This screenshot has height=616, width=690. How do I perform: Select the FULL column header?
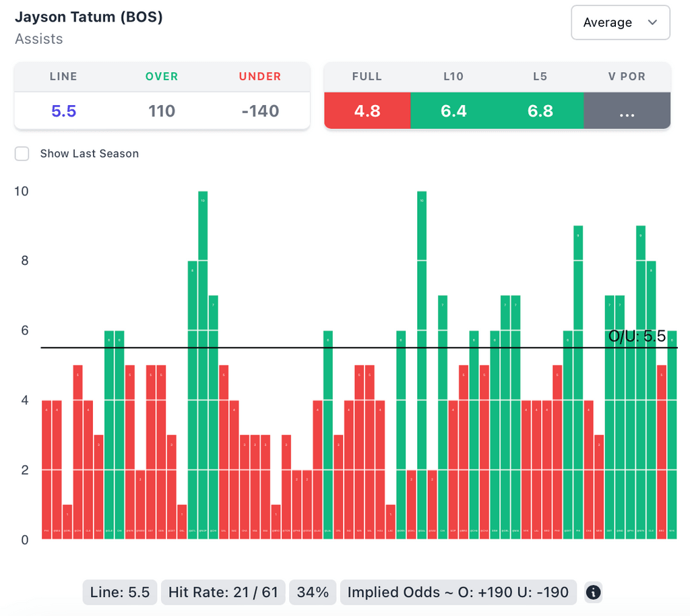[x=367, y=76]
